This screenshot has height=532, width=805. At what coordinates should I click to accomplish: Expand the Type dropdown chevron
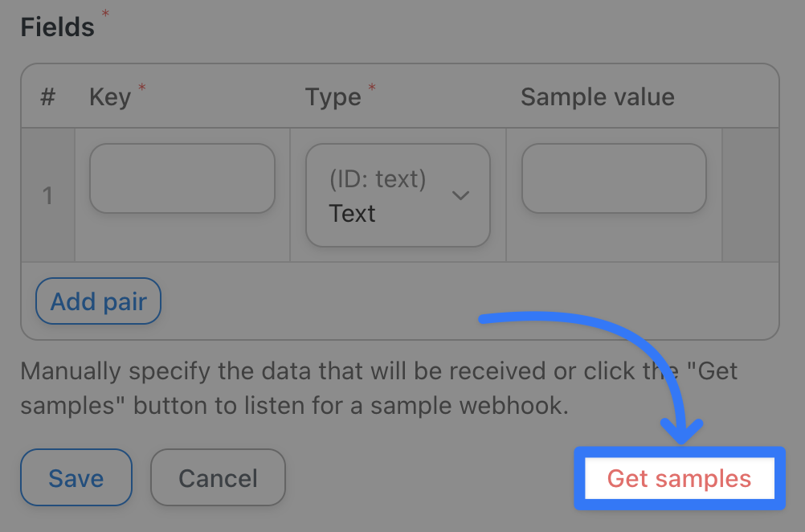tap(460, 195)
